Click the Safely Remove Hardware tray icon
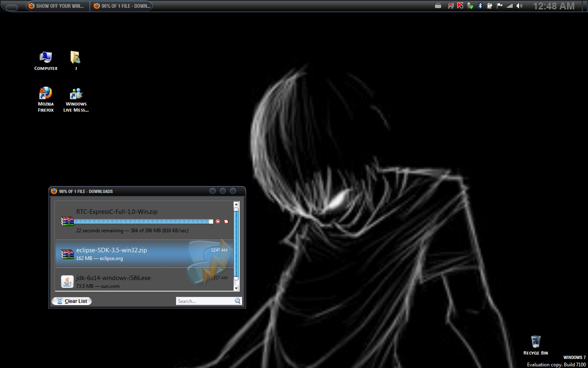Image resolution: width=588 pixels, height=368 pixels. click(470, 6)
